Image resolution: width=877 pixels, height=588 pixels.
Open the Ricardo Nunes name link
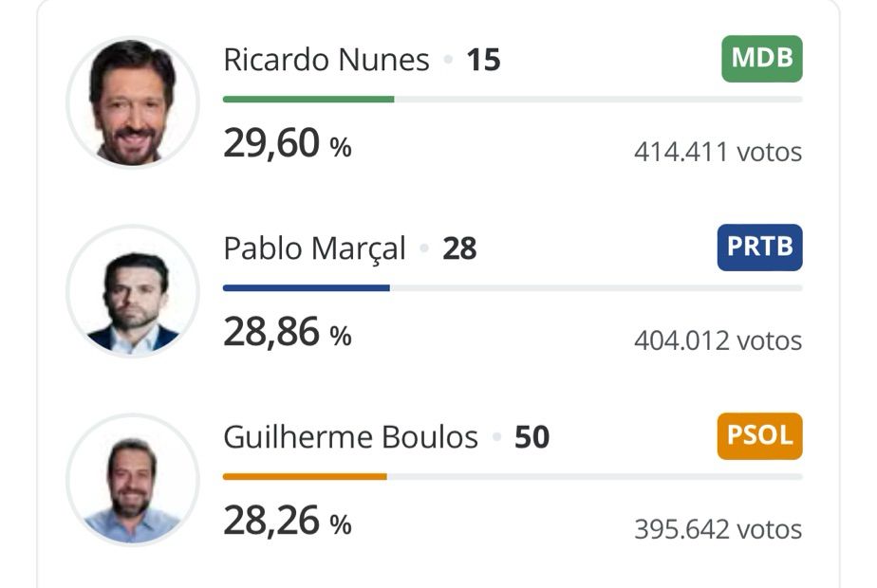click(327, 59)
